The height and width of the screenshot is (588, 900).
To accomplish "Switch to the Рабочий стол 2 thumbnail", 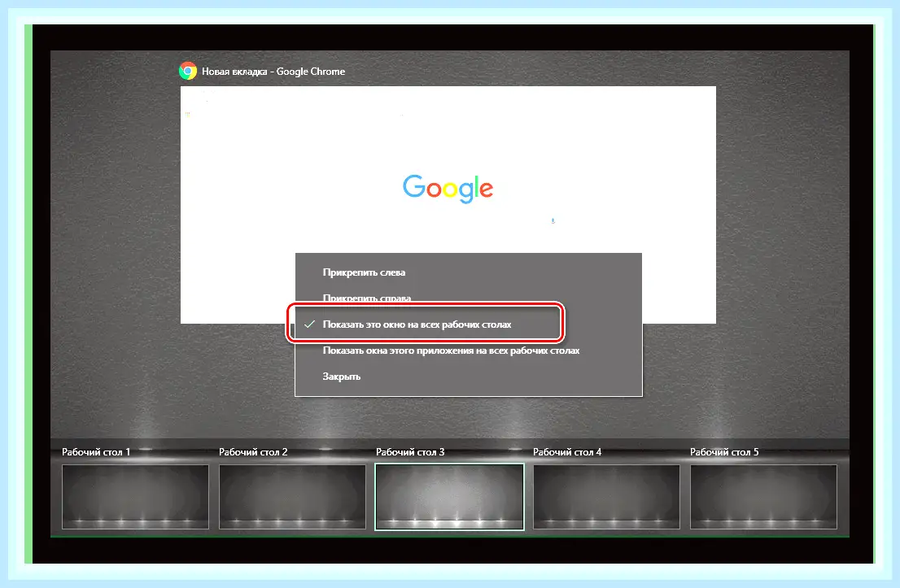I will click(x=292, y=497).
